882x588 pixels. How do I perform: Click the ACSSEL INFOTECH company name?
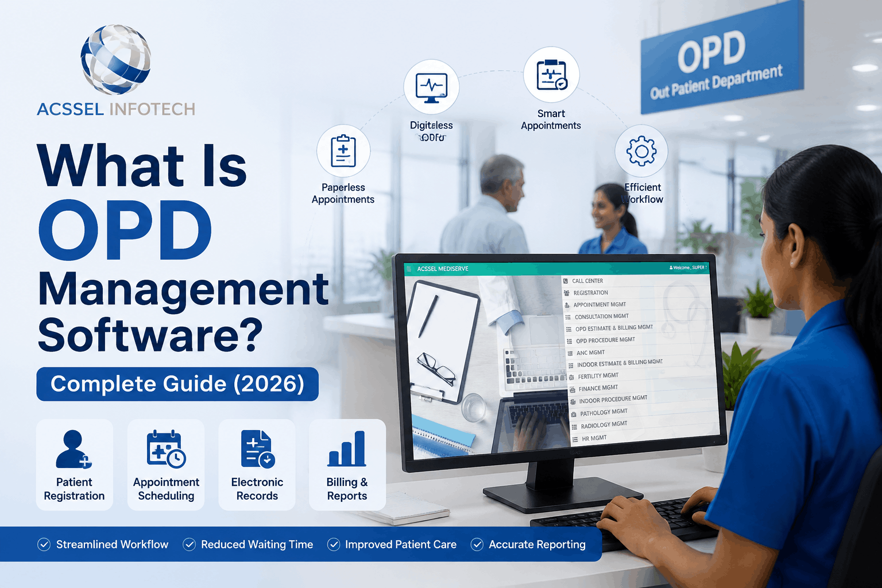click(116, 109)
